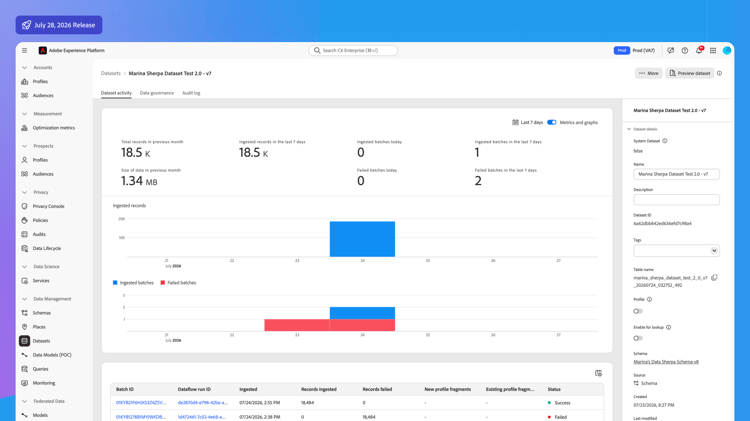Viewport: 750px width, 421px height.
Task: Click the Adobe Experience Platform logo
Action: pyautogui.click(x=43, y=50)
